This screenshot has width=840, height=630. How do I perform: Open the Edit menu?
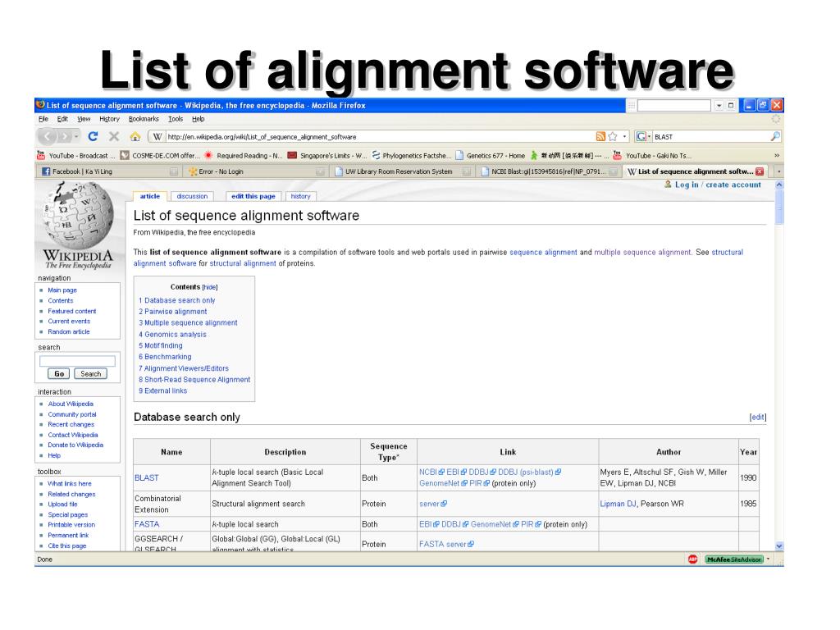[x=62, y=119]
